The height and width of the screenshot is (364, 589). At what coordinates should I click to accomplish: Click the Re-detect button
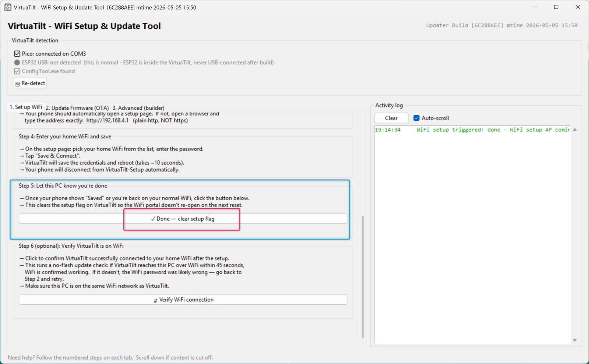coord(30,83)
